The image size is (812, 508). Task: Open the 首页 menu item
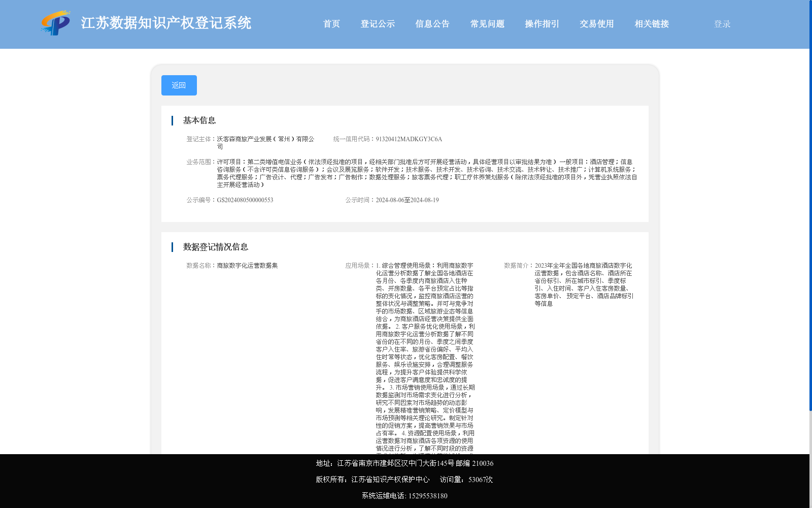[331, 24]
